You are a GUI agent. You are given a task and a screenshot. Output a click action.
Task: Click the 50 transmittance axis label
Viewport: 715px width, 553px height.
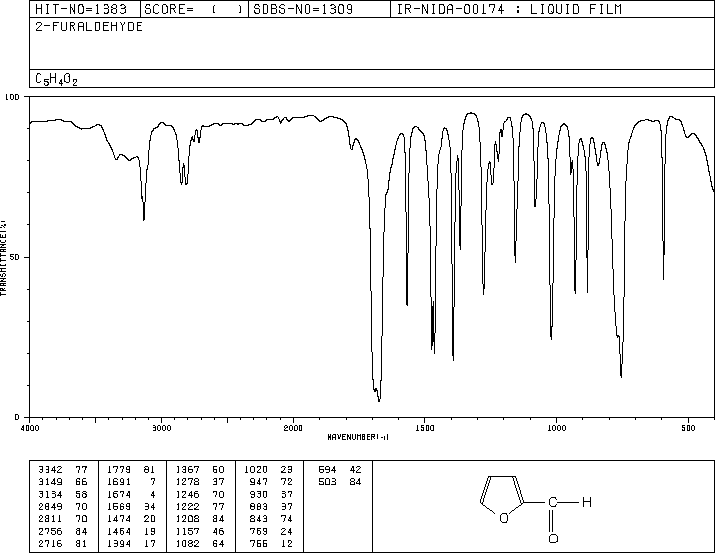pos(15,257)
